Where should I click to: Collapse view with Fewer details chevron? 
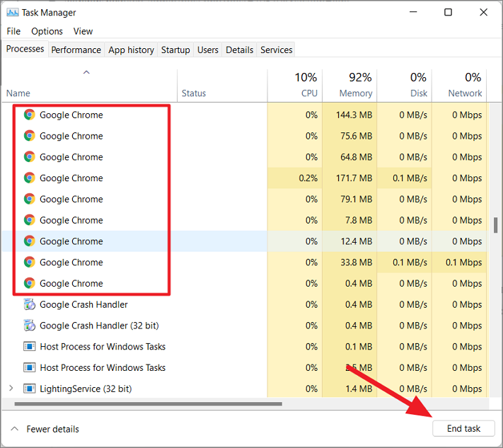point(14,429)
